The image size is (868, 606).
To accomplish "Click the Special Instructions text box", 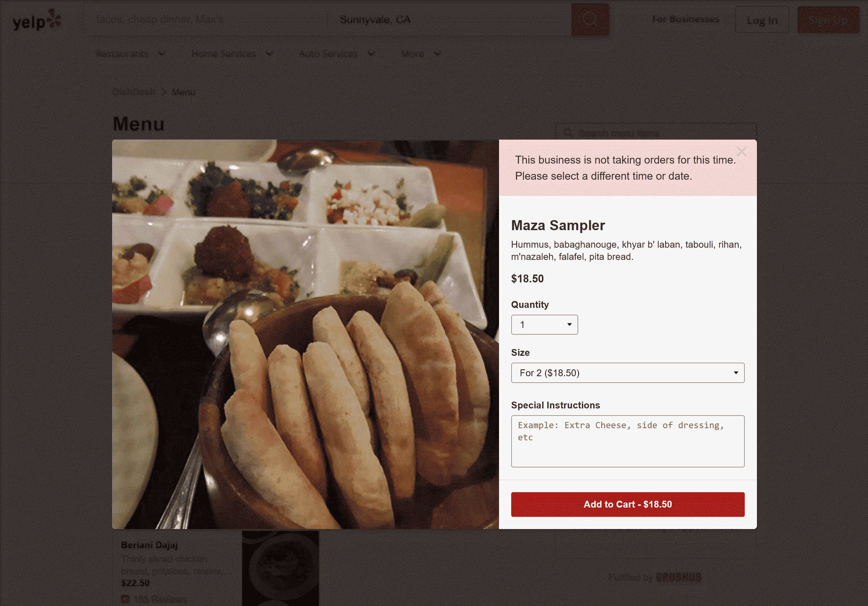I will pyautogui.click(x=628, y=441).
